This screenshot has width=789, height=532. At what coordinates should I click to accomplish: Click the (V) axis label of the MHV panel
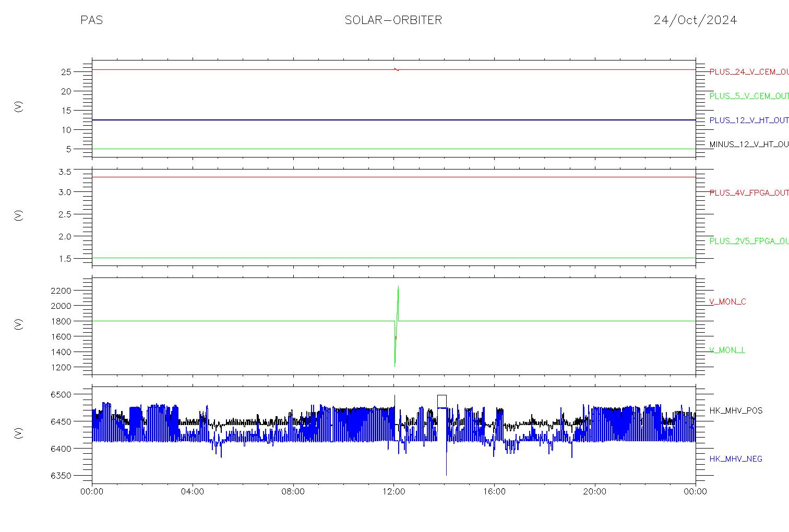[19, 432]
